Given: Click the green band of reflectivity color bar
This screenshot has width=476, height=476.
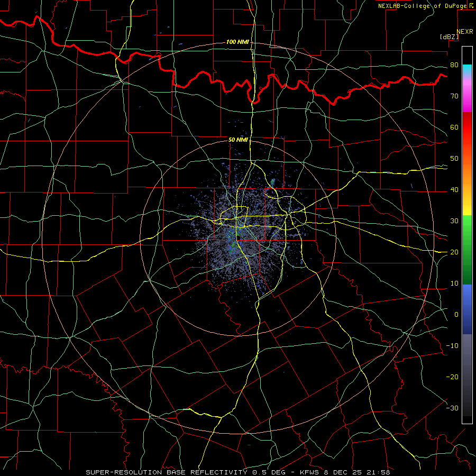Looking at the screenshot, I should point(467,250).
